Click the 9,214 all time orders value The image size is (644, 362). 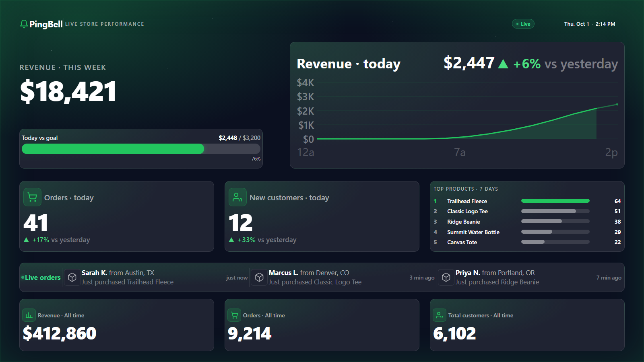[x=250, y=333]
